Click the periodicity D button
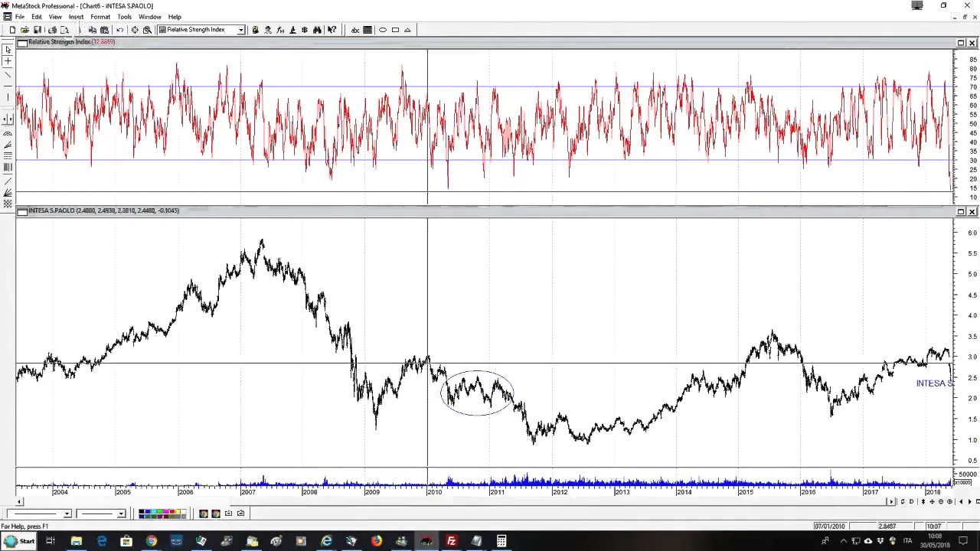980x551 pixels. tap(911, 501)
